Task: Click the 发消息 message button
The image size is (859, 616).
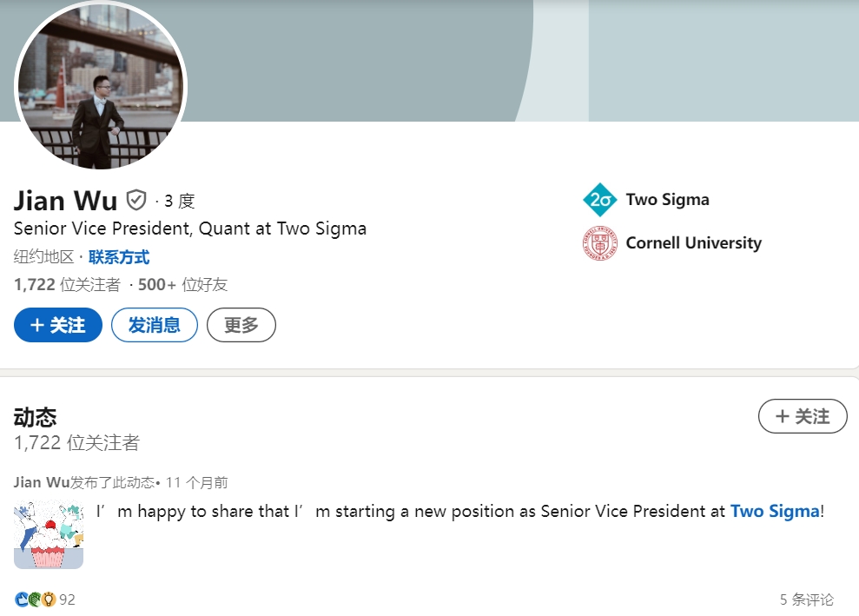Action: pyautogui.click(x=155, y=325)
